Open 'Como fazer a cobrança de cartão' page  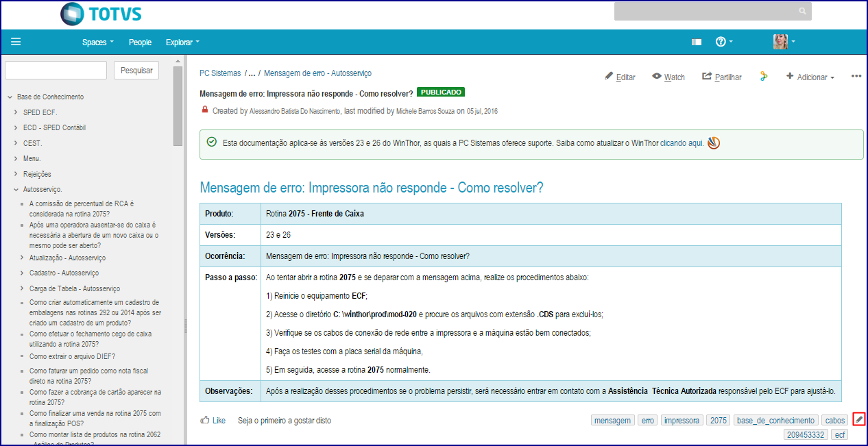(x=95, y=397)
